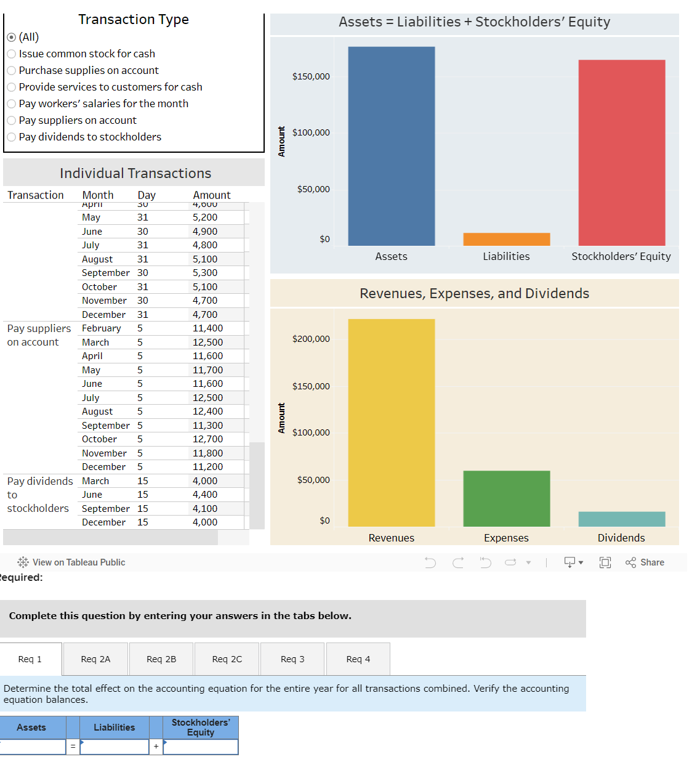Select the Revert (reset) icon in the toolbar
700x762 pixels.
[485, 562]
